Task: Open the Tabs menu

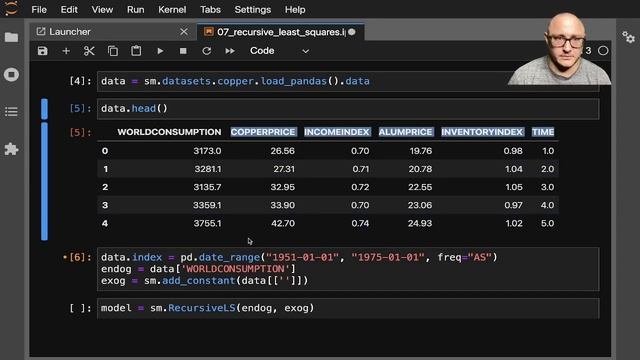Action: point(210,9)
